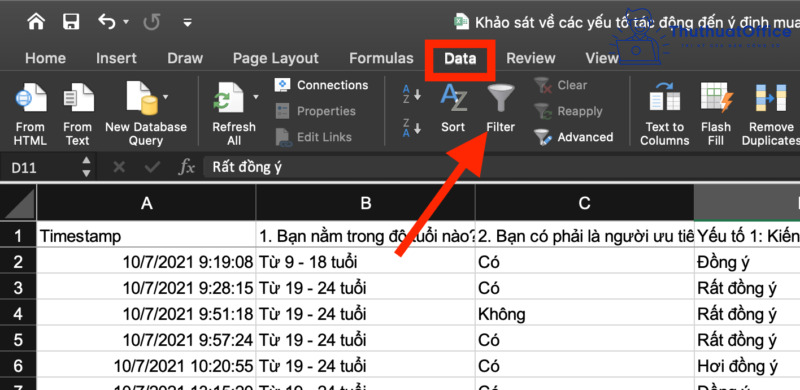Viewport: 800px width, 390px height.
Task: Click Text to Columns
Action: (x=665, y=114)
